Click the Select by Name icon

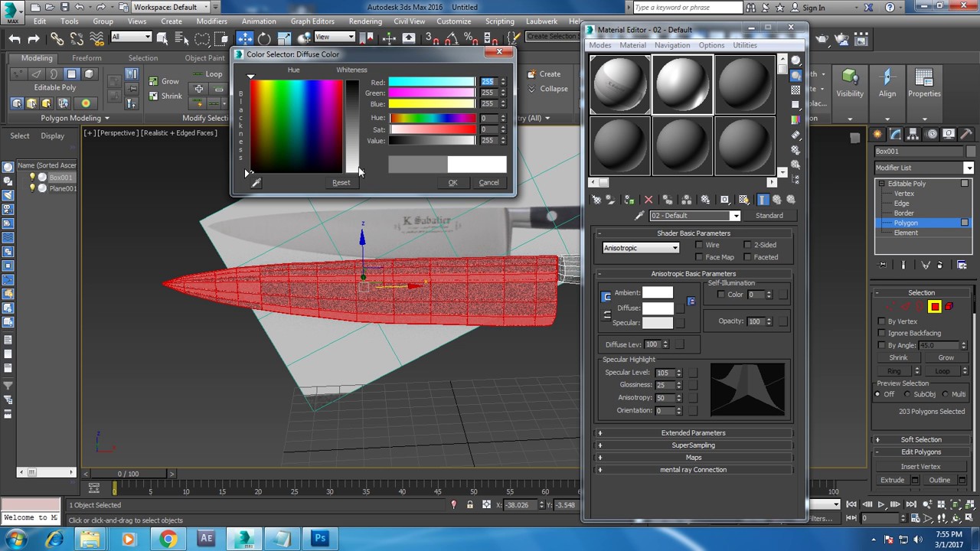click(181, 38)
